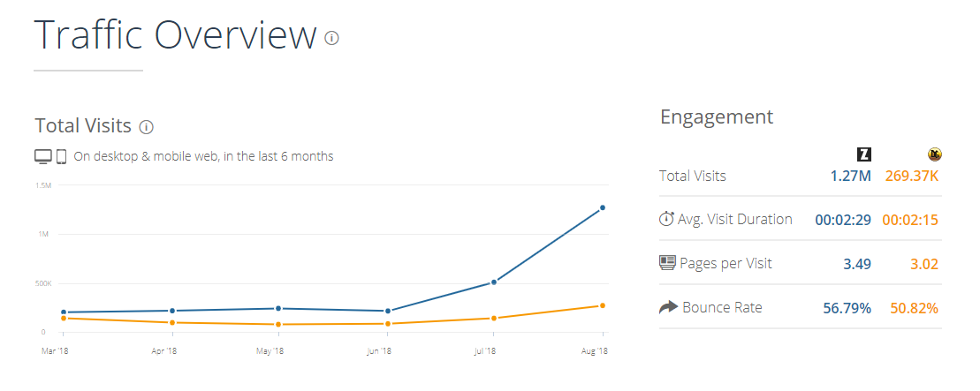This screenshot has width=980, height=391.
Task: Click the black Z site favicon
Action: (864, 154)
